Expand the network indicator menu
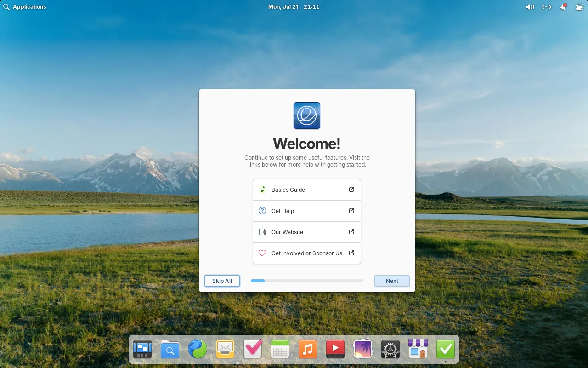Viewport: 588px width, 368px height. [x=546, y=7]
